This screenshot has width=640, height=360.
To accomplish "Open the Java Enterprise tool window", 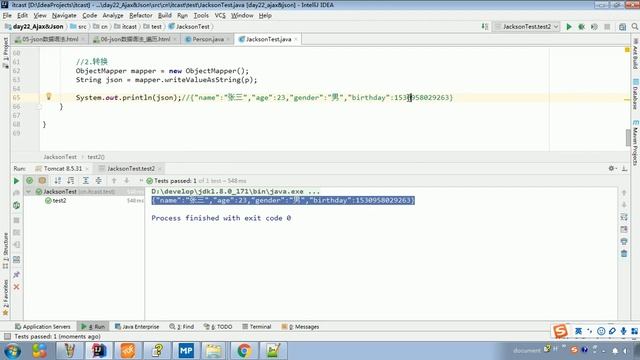I will (137, 327).
